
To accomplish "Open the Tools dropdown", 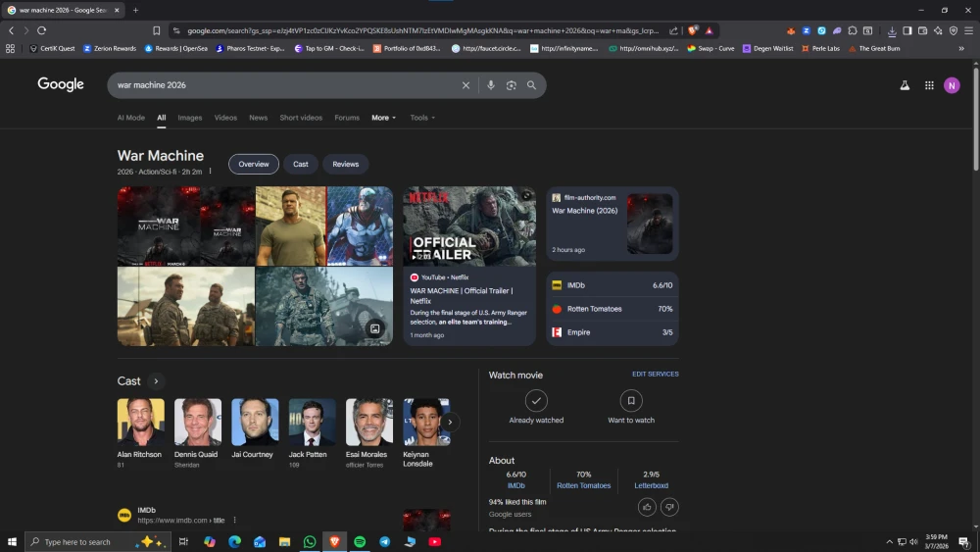I will [x=422, y=118].
